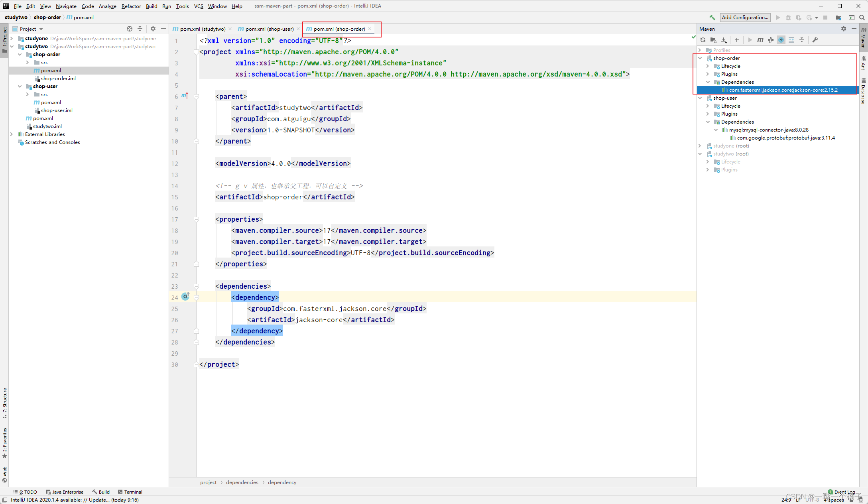Click the Maven collapse all icon
868x504 pixels.
click(803, 39)
